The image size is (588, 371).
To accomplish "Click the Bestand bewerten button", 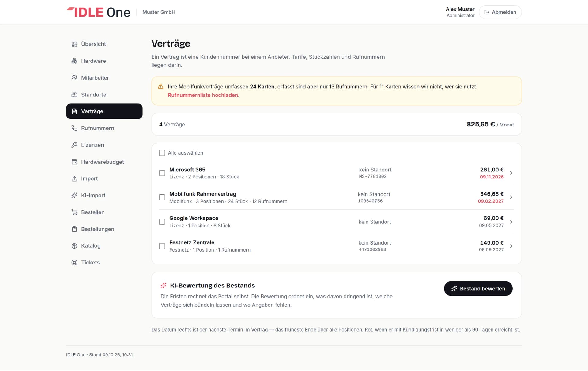I will pos(478,289).
